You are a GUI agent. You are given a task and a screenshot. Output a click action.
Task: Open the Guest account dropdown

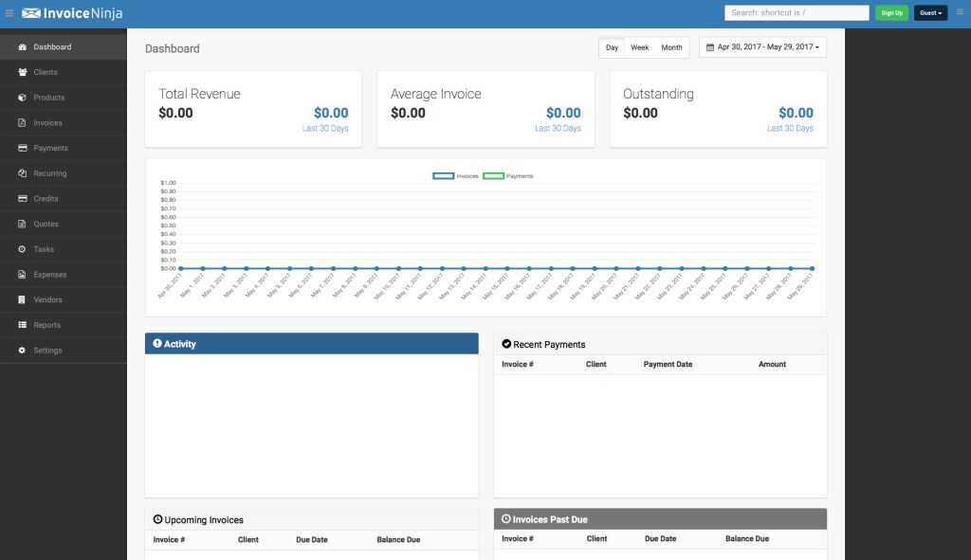(931, 13)
